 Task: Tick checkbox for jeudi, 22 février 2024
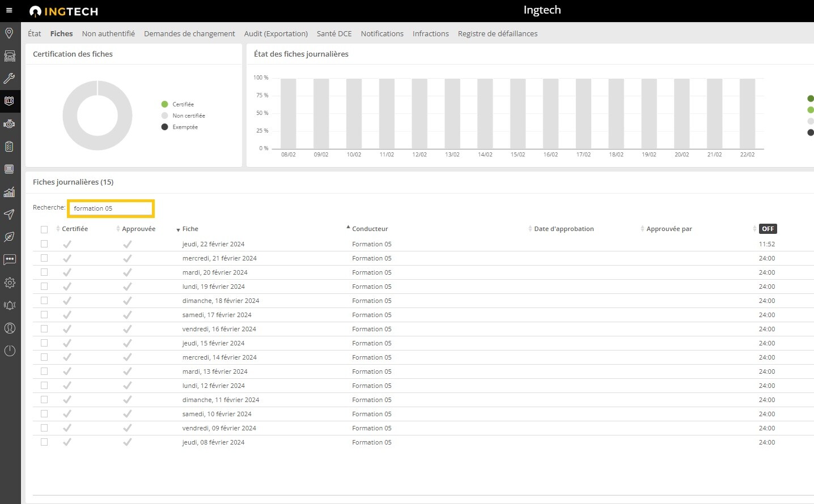click(44, 244)
